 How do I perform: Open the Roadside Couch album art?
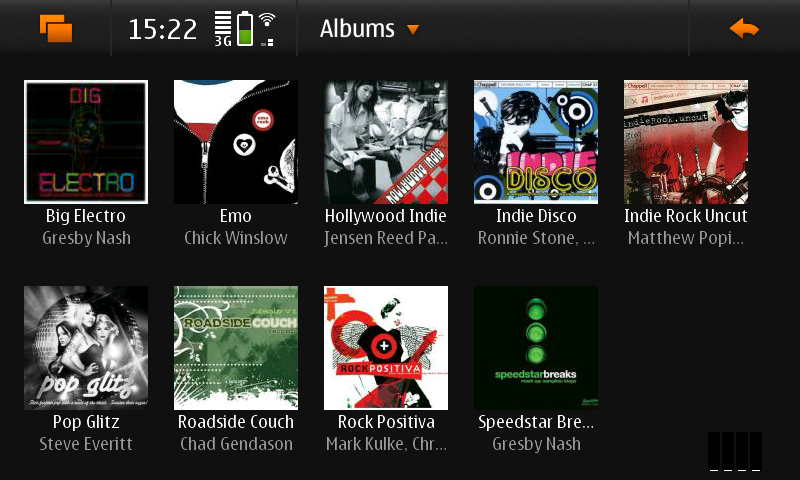pos(236,348)
